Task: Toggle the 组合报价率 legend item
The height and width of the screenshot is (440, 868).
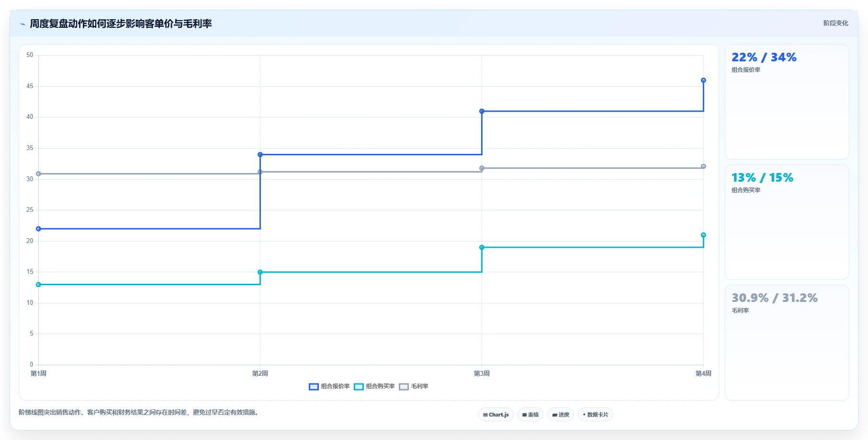Action: click(x=329, y=386)
